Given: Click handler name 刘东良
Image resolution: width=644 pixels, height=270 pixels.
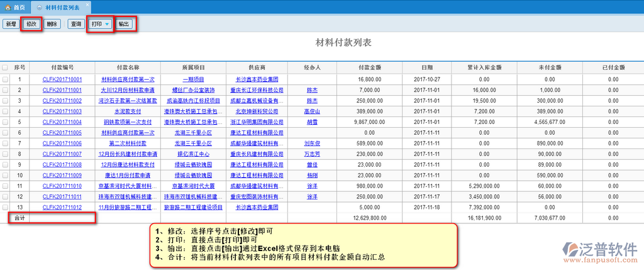Looking at the screenshot, I should pos(313,143).
